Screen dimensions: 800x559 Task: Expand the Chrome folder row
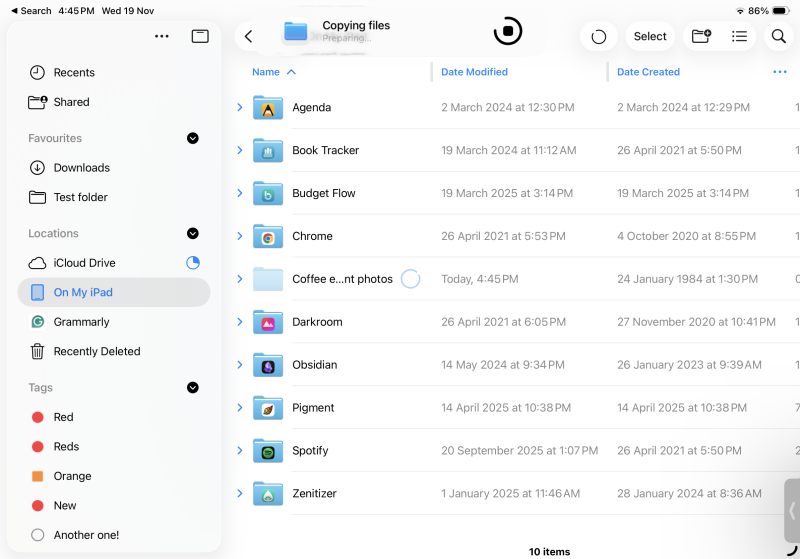[x=240, y=236]
